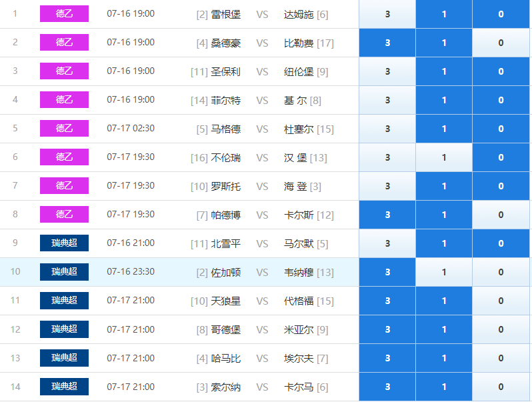Open away team 埃尔夫
532x402 pixels.
[299, 358]
